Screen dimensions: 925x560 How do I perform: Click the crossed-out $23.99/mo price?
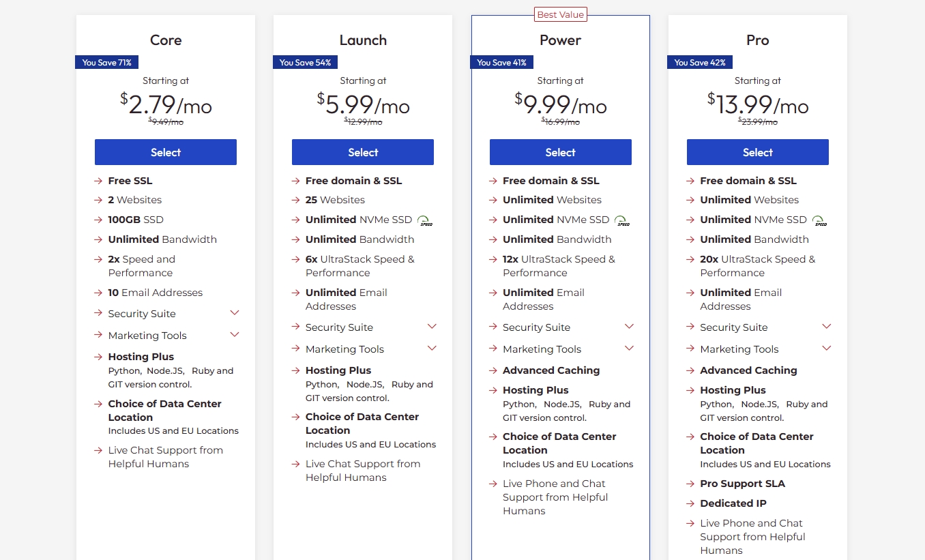[x=758, y=122]
